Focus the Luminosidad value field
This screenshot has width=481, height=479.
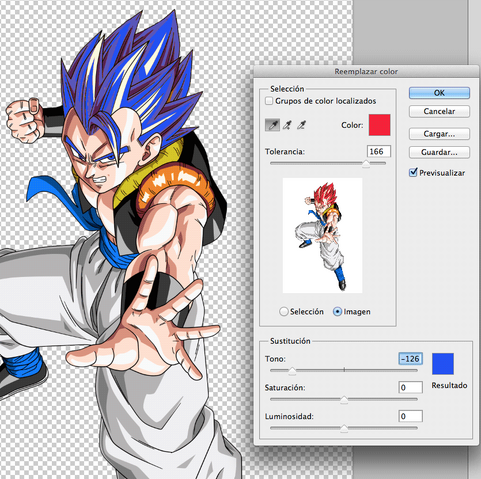coord(411,416)
